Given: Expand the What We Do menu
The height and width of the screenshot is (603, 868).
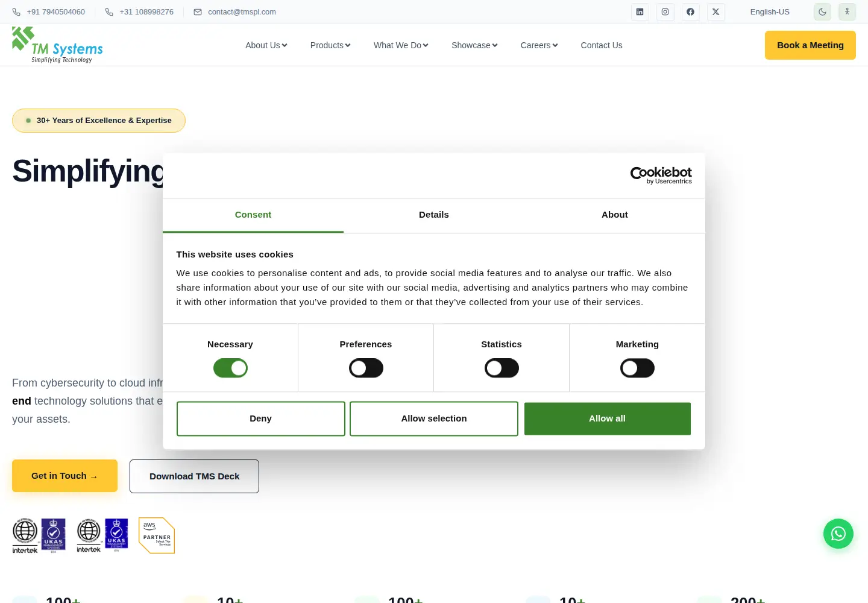Looking at the screenshot, I should (401, 45).
